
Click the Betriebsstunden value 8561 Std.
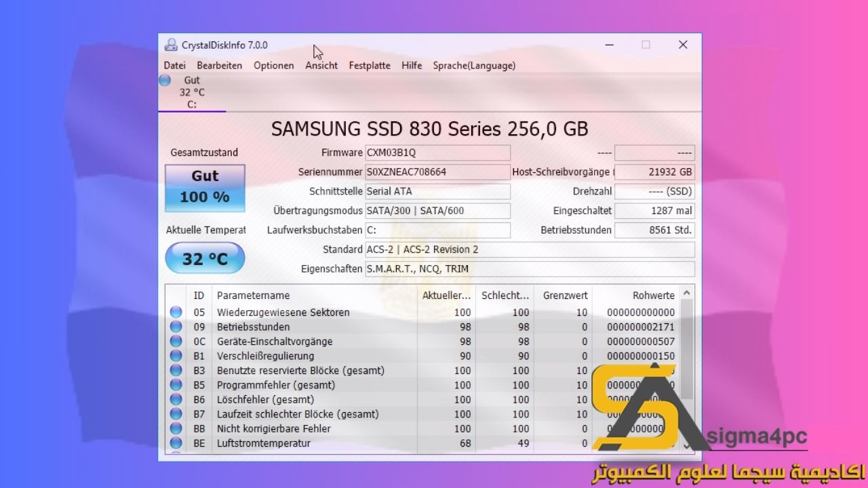(654, 230)
